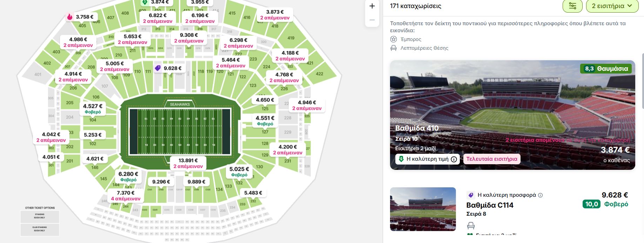Click info icon beside Η καλύτερη προσφορά
This screenshot has height=243, width=644.
pyautogui.click(x=541, y=195)
